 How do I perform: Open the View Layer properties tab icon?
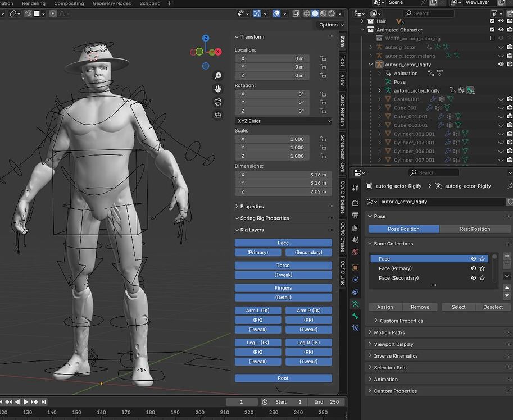(x=356, y=227)
